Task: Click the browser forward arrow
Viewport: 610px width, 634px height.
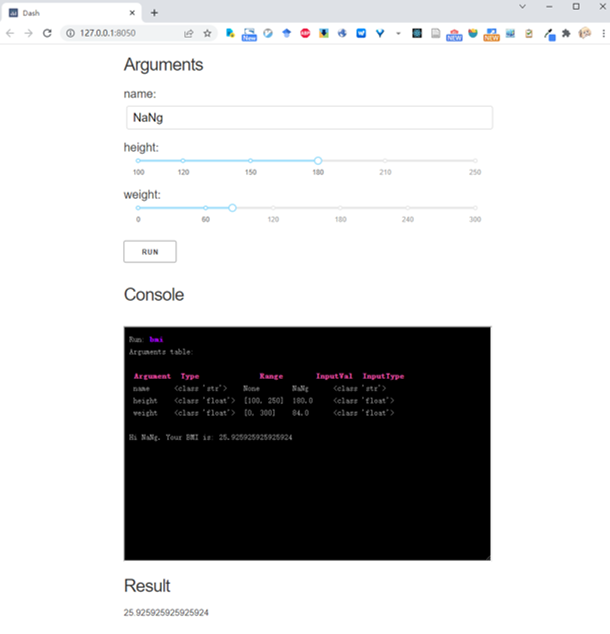Action: pos(29,33)
